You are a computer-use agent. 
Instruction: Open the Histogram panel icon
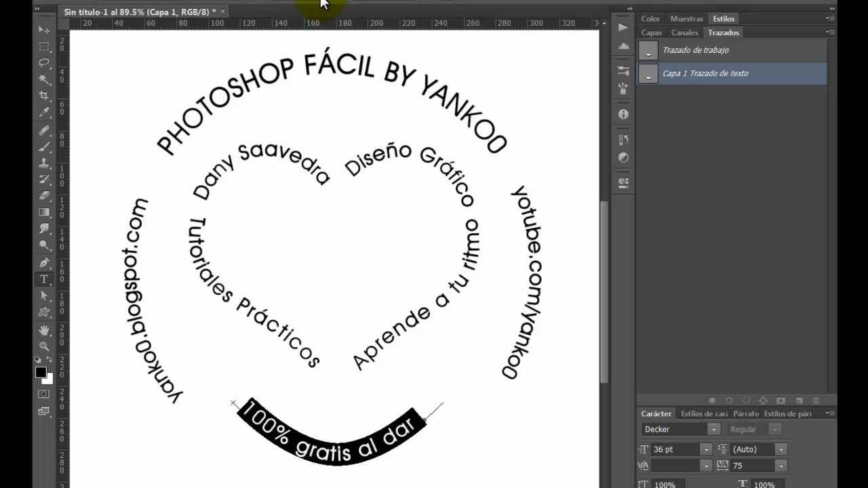[623, 45]
